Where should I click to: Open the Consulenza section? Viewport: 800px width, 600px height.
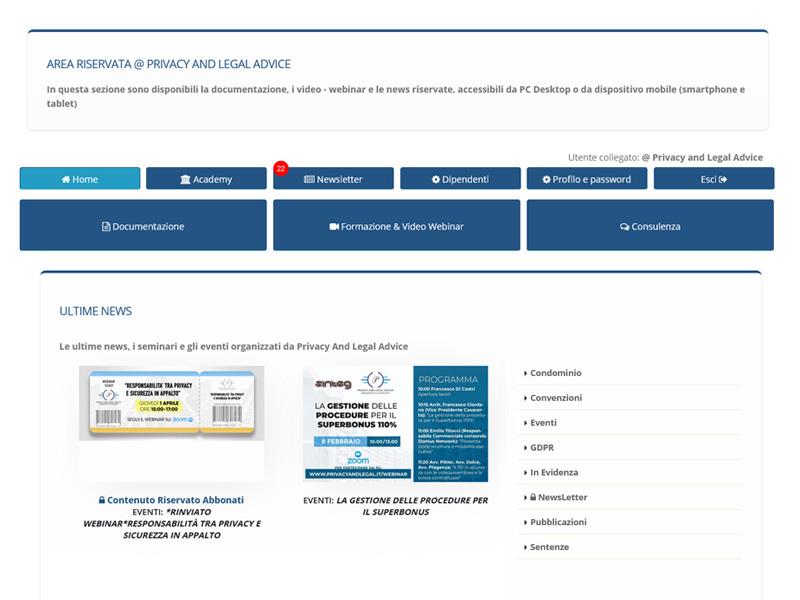[650, 225]
